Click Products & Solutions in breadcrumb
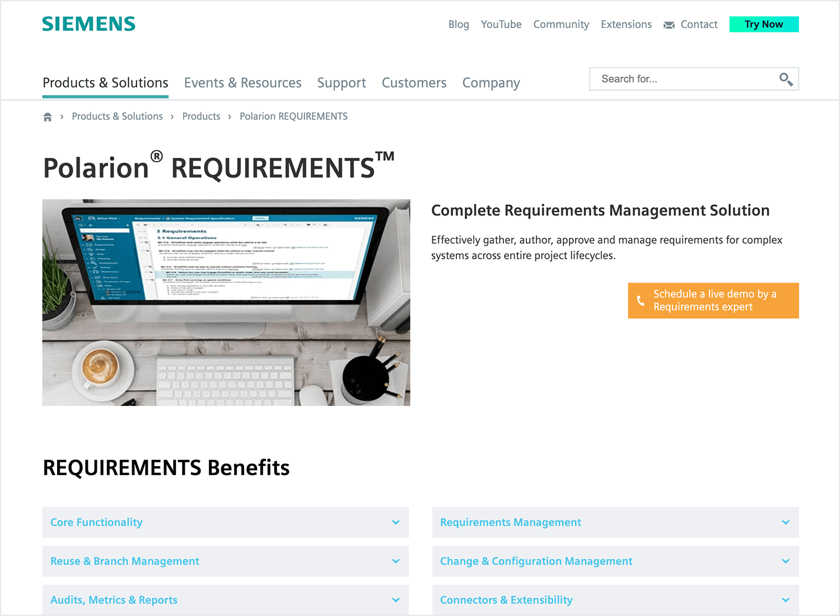 point(117,116)
